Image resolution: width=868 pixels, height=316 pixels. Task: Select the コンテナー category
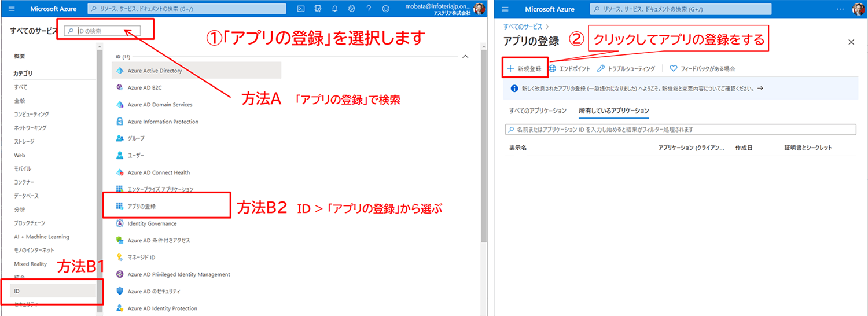(24, 182)
